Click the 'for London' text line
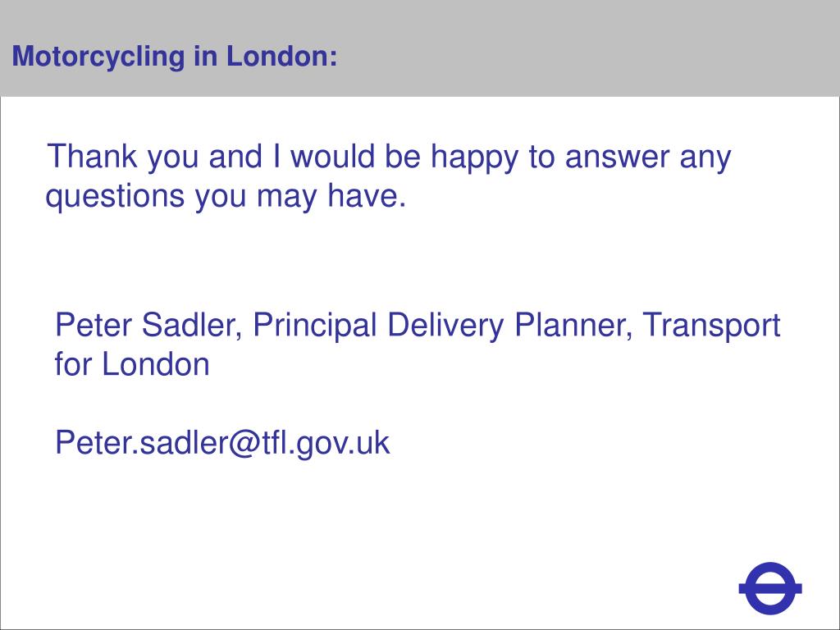The image size is (840, 630). coord(132,364)
